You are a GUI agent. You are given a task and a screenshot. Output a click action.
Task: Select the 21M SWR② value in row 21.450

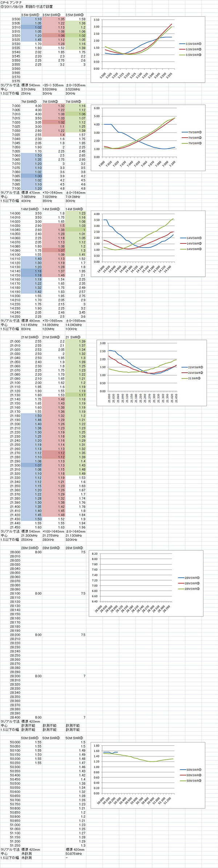[x=61, y=527]
